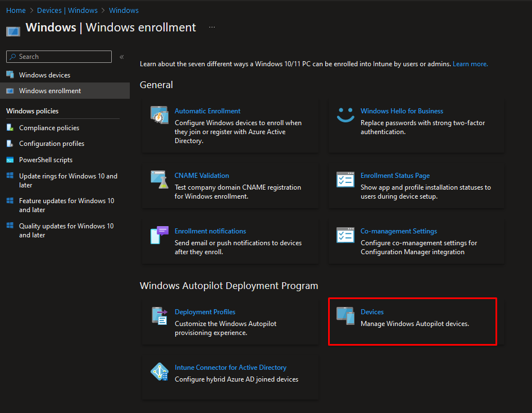Open the Devices | Windows breadcrumb
532x413 pixels.
click(67, 11)
